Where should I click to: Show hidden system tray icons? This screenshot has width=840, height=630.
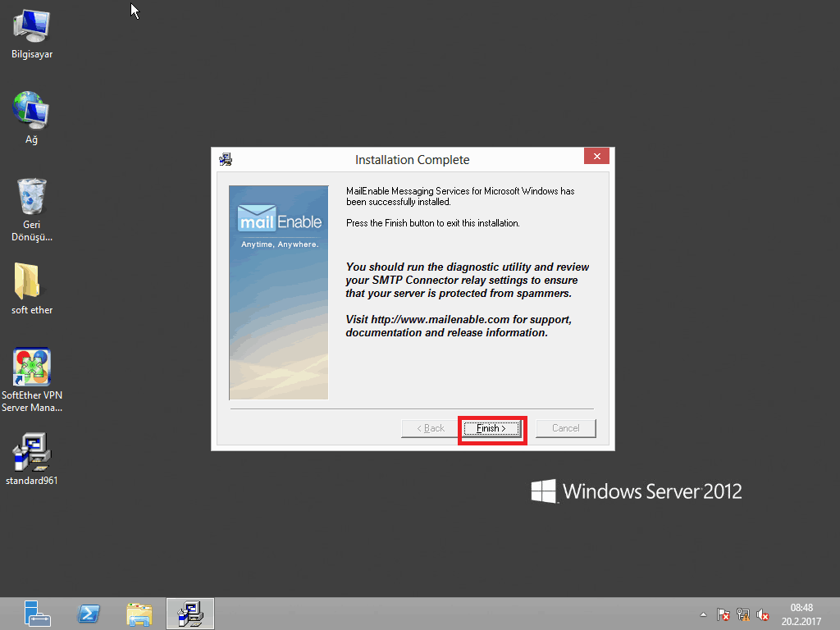coord(703,614)
